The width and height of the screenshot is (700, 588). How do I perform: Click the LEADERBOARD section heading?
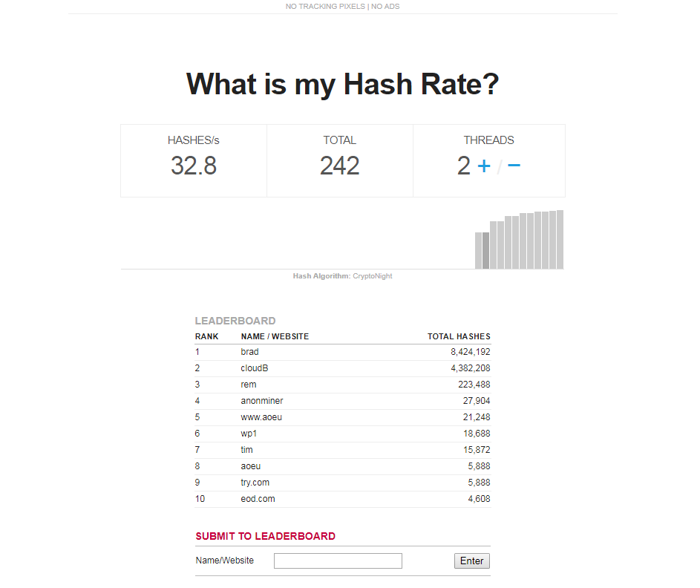tap(235, 321)
